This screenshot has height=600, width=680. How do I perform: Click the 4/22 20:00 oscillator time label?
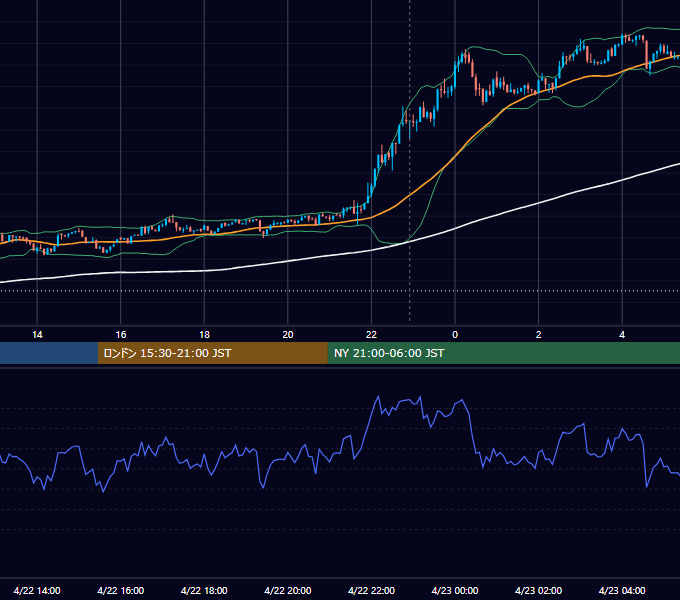point(288,590)
